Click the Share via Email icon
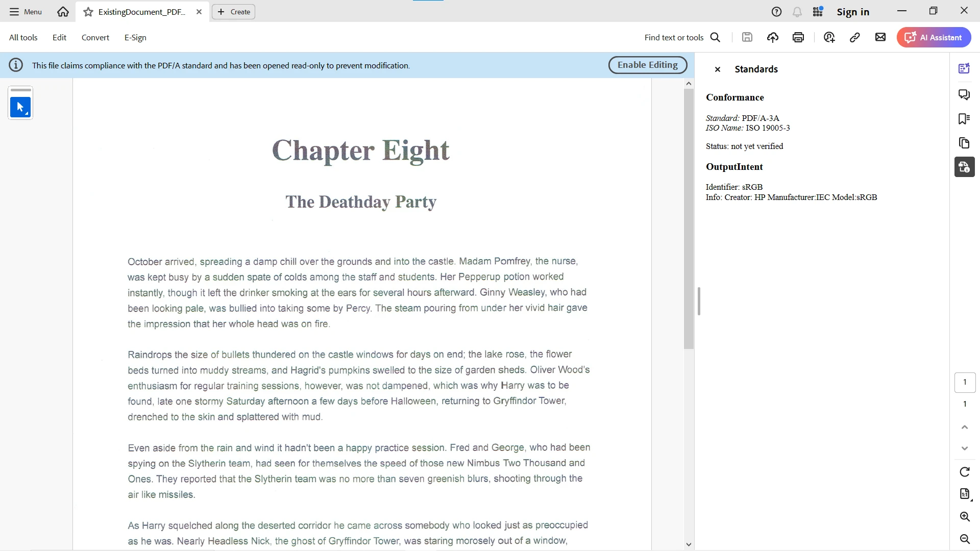 [x=880, y=37]
